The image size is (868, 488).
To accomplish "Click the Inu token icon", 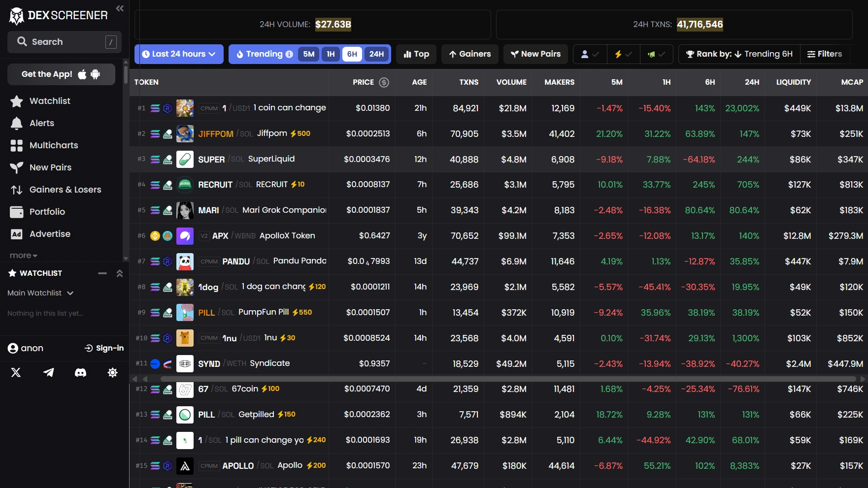I will point(185,338).
